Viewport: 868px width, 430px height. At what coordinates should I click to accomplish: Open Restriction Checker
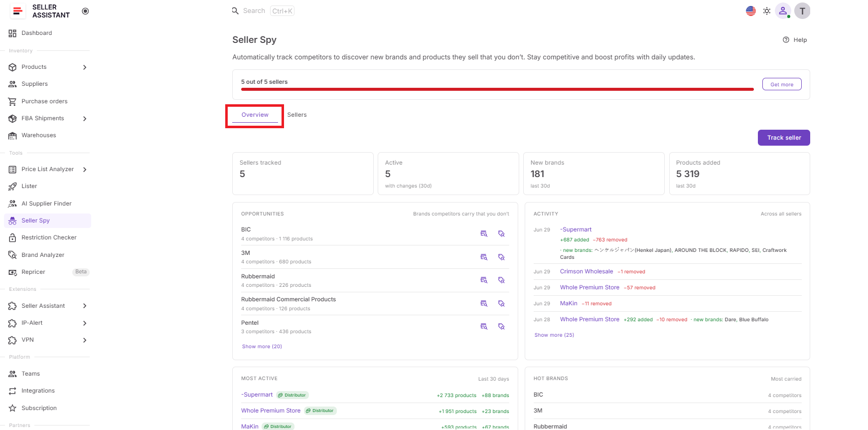tap(49, 237)
